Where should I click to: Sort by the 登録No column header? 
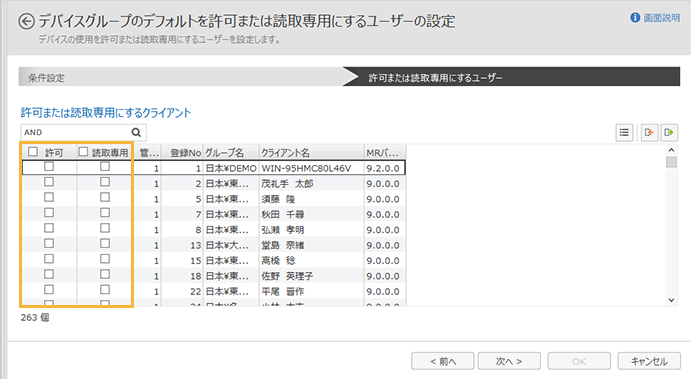tap(182, 152)
